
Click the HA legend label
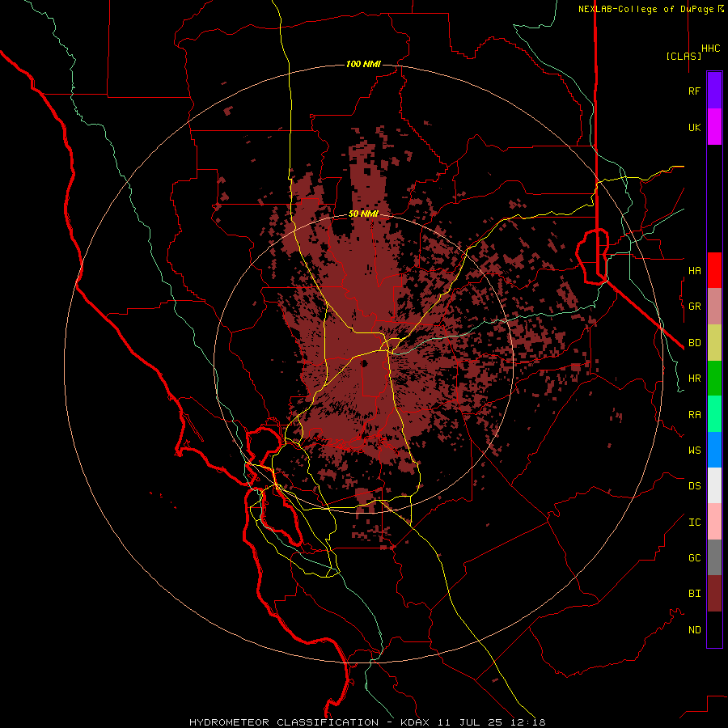694,271
